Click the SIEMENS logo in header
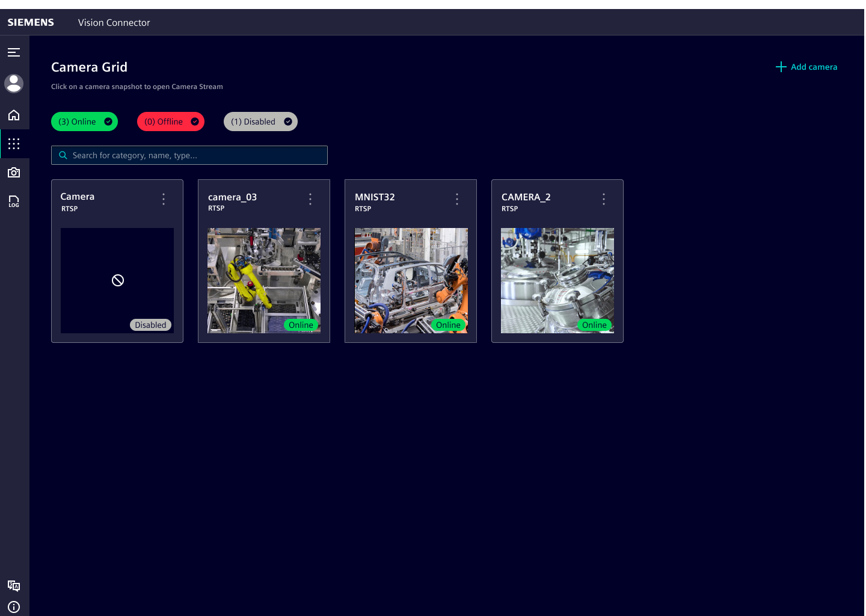866x616 pixels. coord(31,22)
